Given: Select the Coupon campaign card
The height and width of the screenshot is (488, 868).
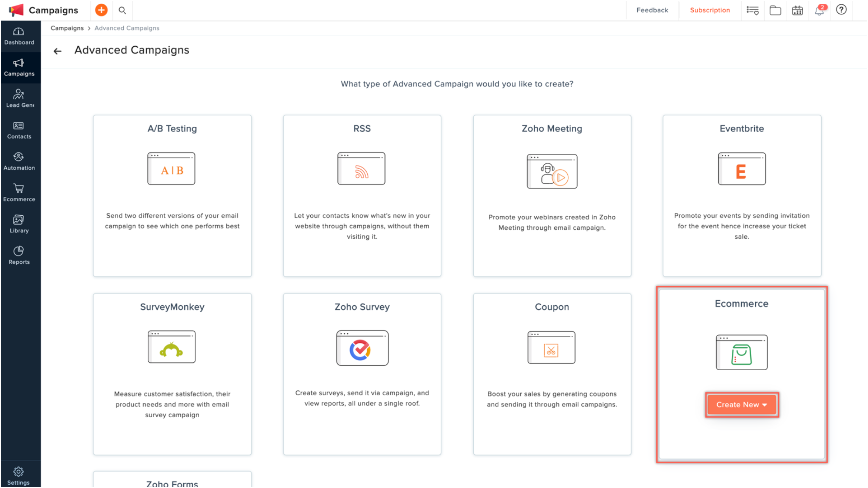Looking at the screenshot, I should [552, 374].
